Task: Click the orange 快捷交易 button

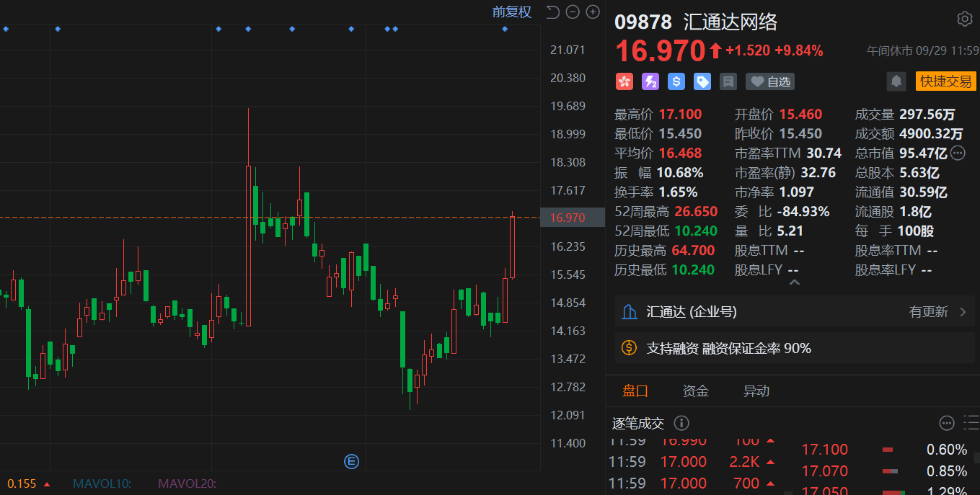Action: 945,81
